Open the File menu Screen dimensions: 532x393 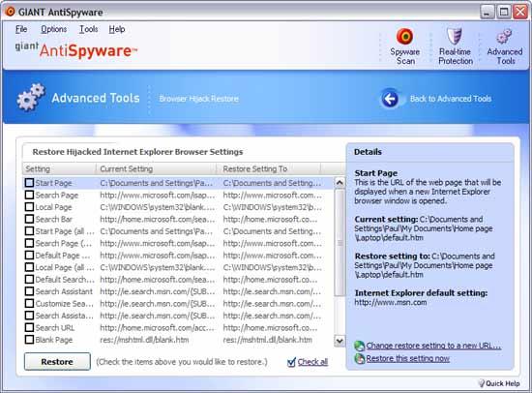click(21, 29)
